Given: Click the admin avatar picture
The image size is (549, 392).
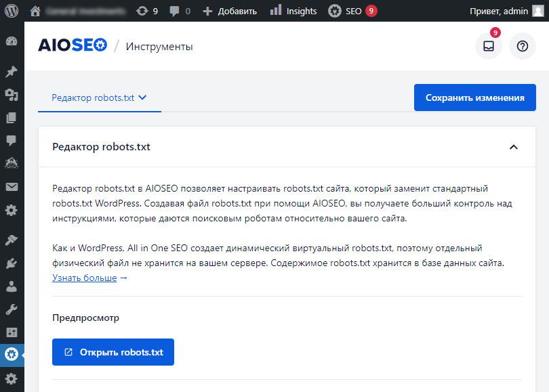Looking at the screenshot, I should (538, 12).
